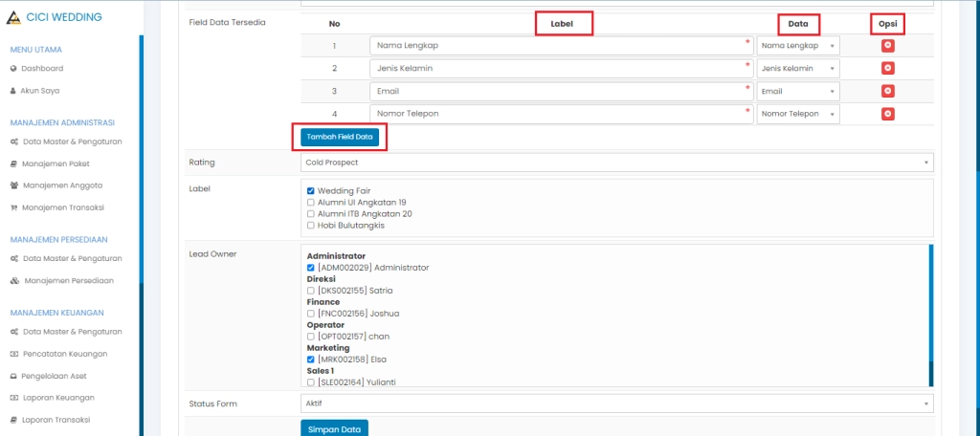
Task: Toggle Elsa marketing lead owner checkbox
Action: click(310, 360)
